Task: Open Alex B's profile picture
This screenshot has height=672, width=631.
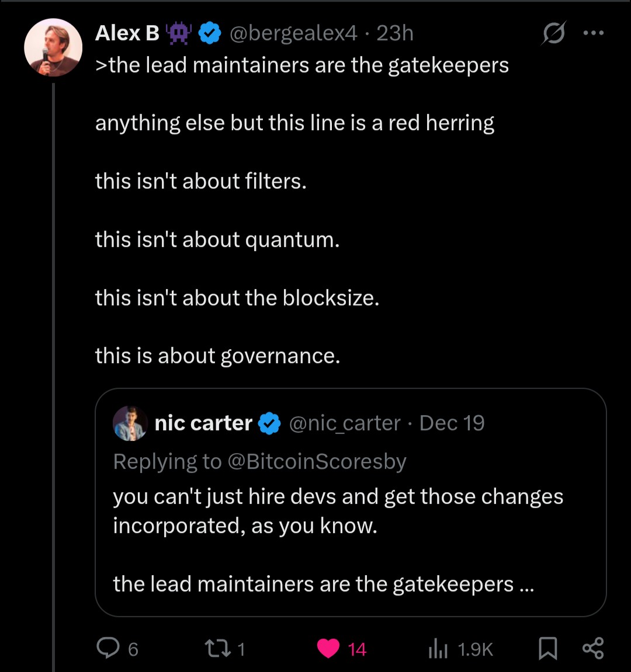Action: click(x=53, y=48)
